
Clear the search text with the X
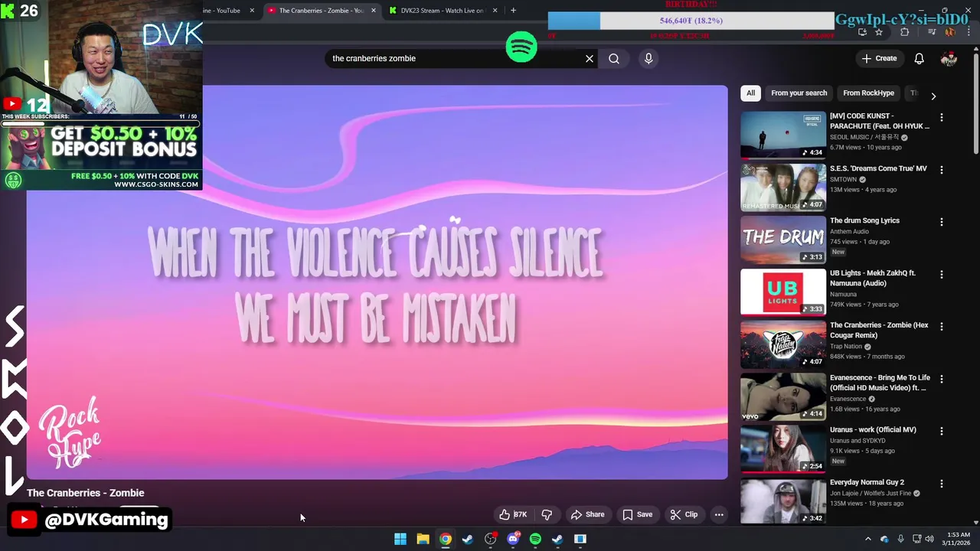(590, 58)
